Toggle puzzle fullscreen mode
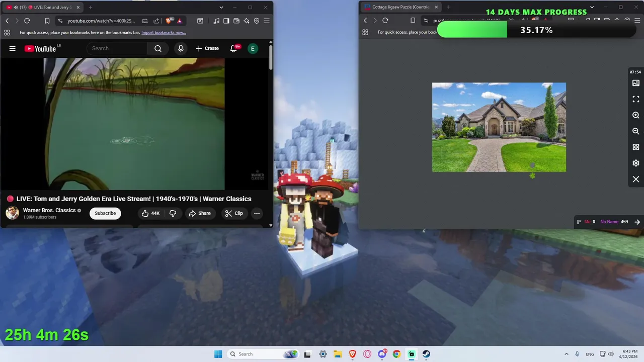 636,99
